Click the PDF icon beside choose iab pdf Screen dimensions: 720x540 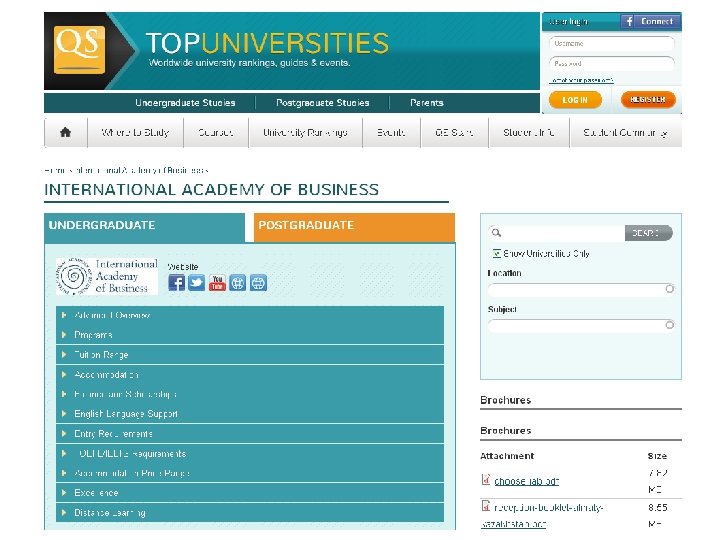pyautogui.click(x=486, y=479)
